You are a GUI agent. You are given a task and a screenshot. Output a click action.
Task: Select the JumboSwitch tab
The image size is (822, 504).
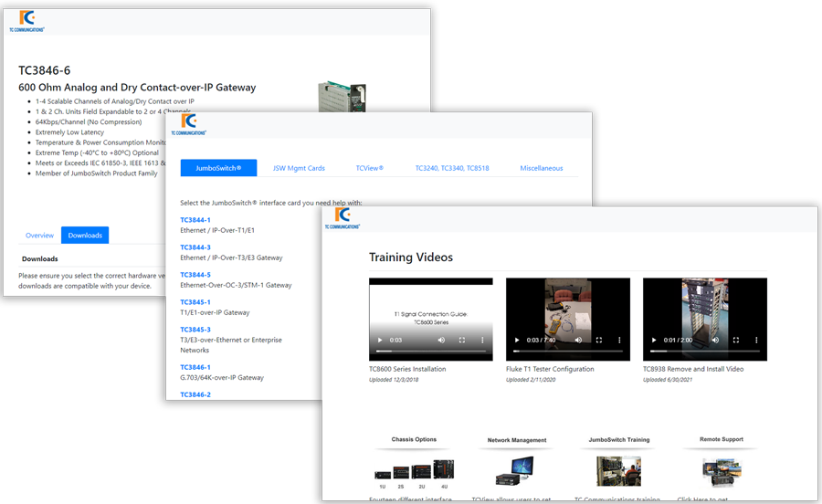coord(218,168)
